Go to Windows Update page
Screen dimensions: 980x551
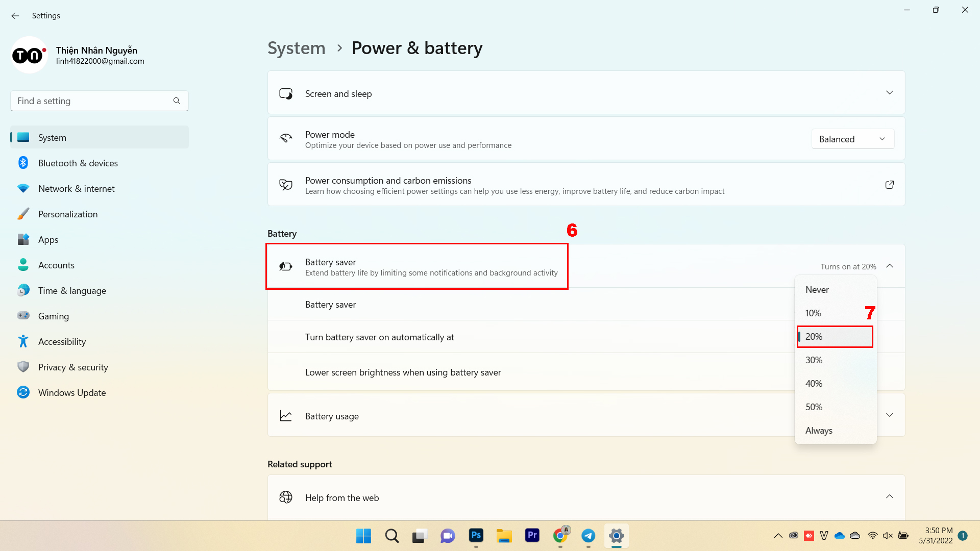(72, 393)
